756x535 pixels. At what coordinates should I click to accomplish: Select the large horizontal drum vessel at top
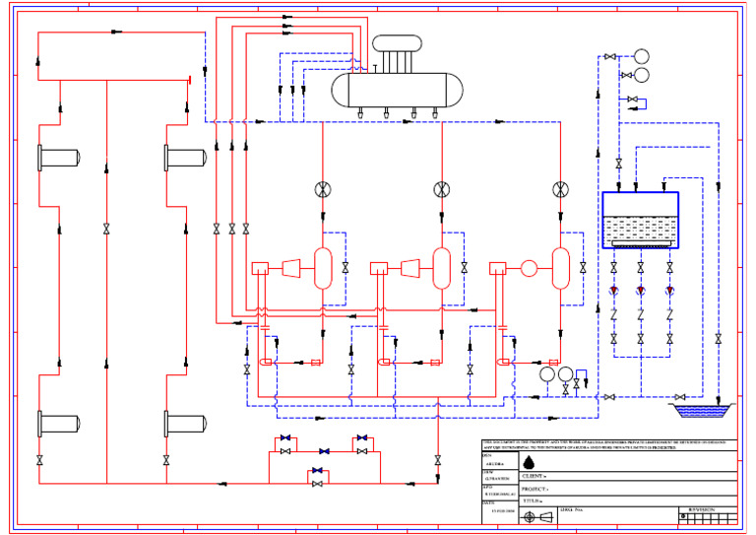click(397, 91)
